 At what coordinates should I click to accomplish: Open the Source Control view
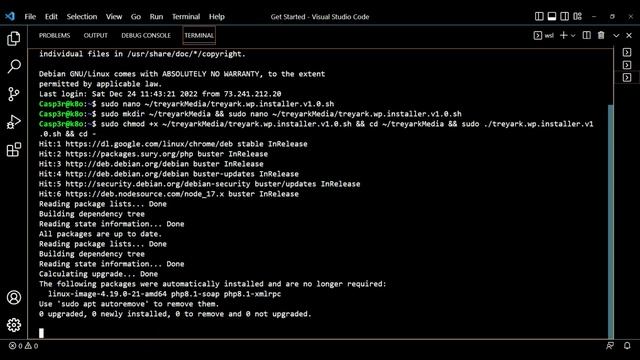click(14, 94)
